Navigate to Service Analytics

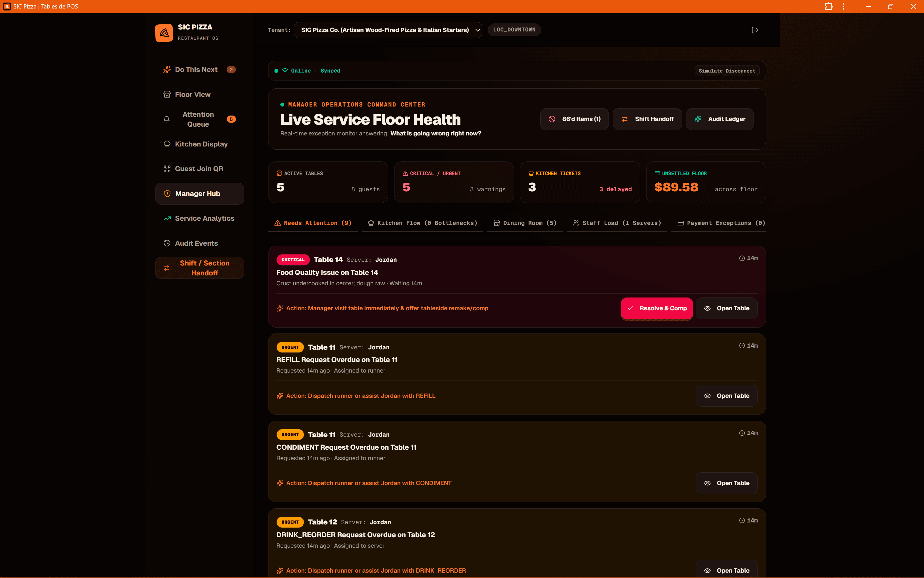199,218
